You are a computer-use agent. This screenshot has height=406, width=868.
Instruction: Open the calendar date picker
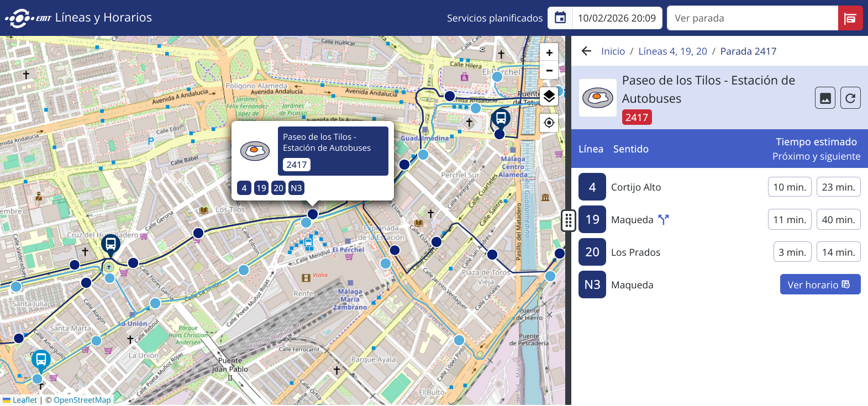(560, 18)
